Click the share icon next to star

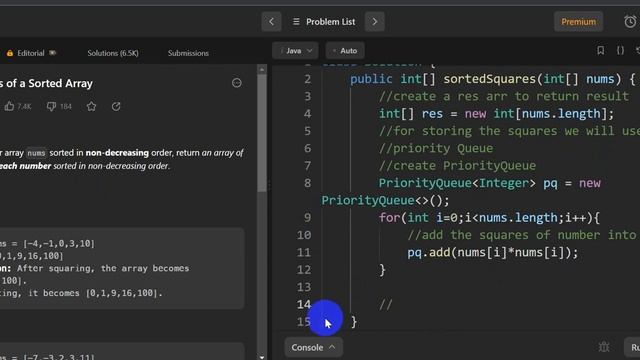point(116,107)
